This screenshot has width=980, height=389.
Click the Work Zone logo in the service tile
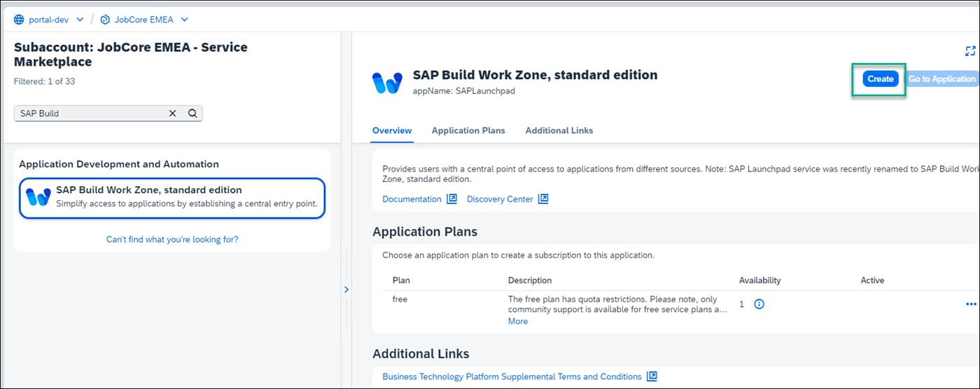click(x=38, y=197)
